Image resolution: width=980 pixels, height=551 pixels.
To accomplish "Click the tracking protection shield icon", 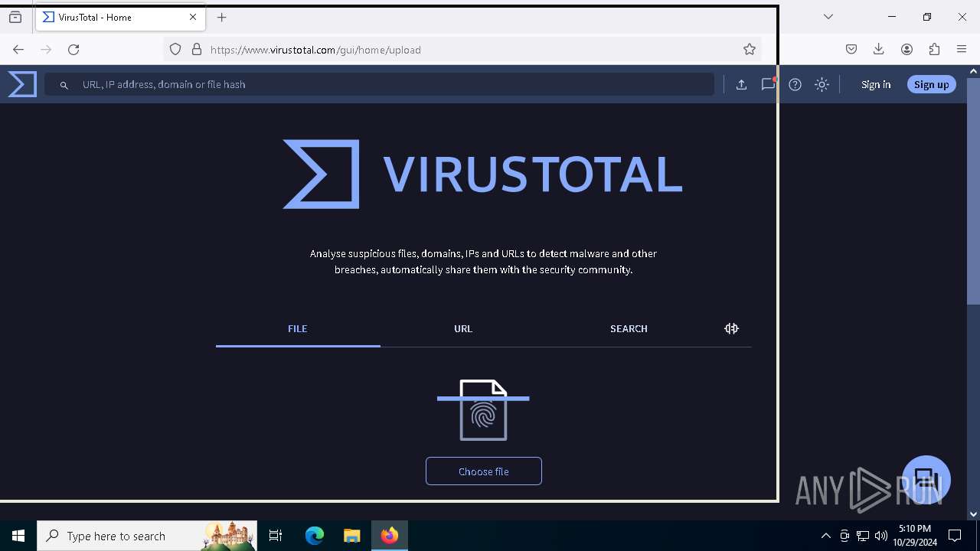I will [175, 50].
